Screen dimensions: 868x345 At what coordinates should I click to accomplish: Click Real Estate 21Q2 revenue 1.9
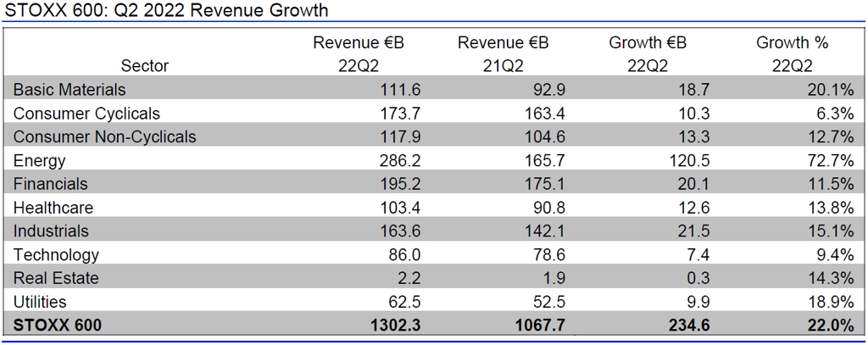click(554, 278)
